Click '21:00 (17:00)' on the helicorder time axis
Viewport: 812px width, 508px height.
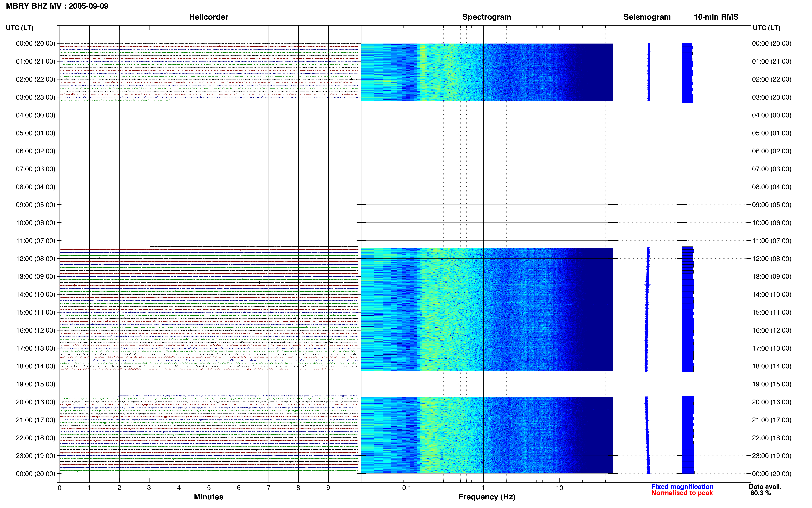click(36, 420)
